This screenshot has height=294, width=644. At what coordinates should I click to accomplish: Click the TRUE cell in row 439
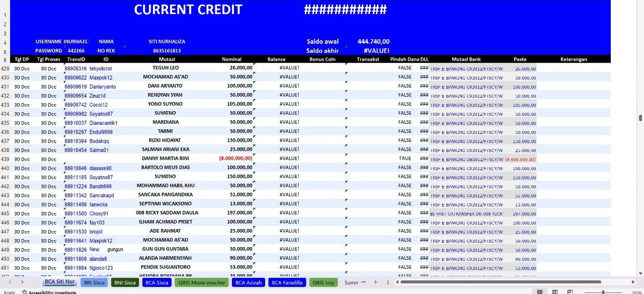click(x=405, y=159)
